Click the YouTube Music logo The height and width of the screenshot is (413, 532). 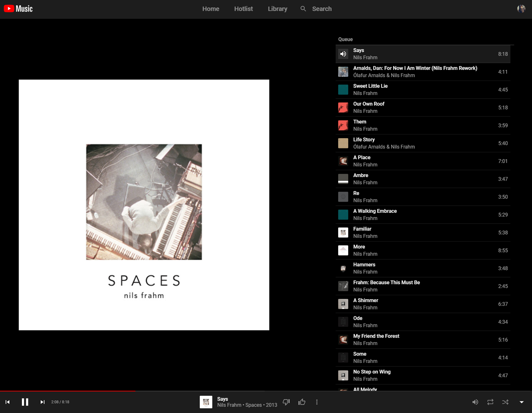pos(18,9)
